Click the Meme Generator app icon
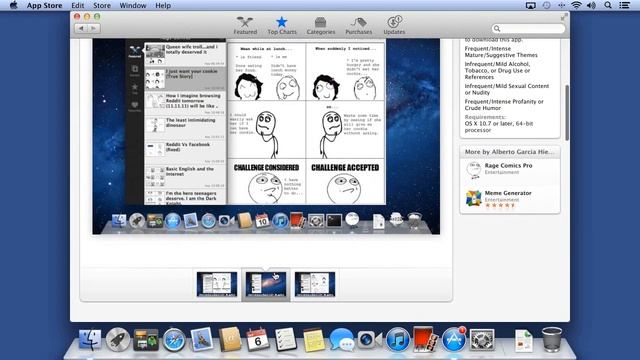Viewport: 640px width, 360px height. [473, 198]
